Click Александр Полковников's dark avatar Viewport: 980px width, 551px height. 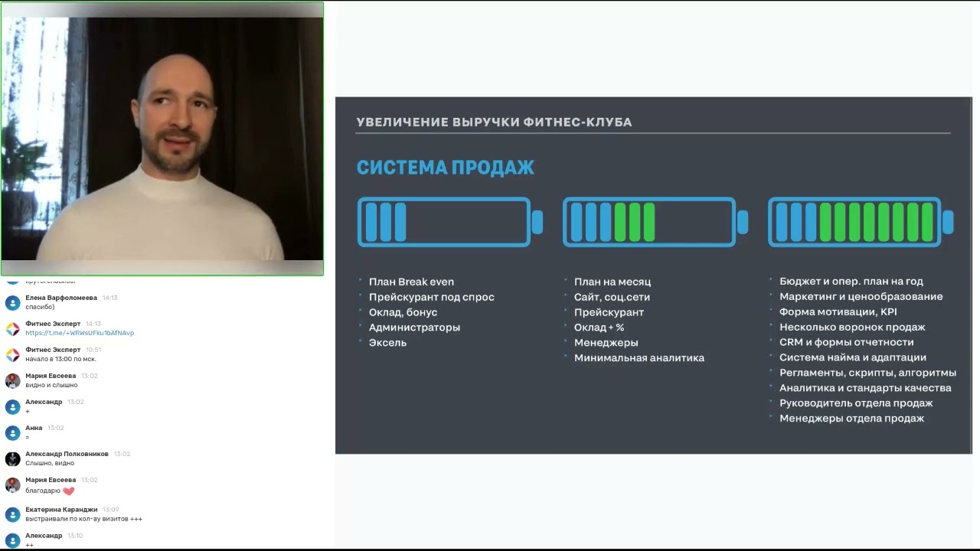(12, 458)
